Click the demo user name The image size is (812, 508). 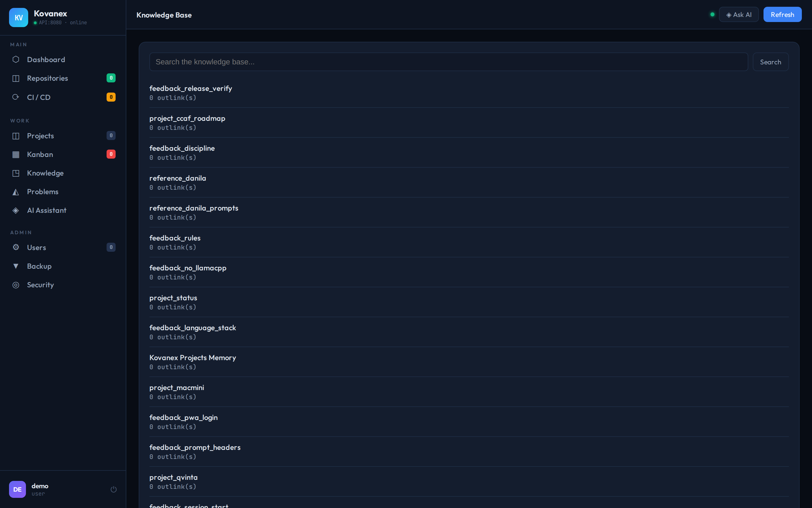[40, 486]
